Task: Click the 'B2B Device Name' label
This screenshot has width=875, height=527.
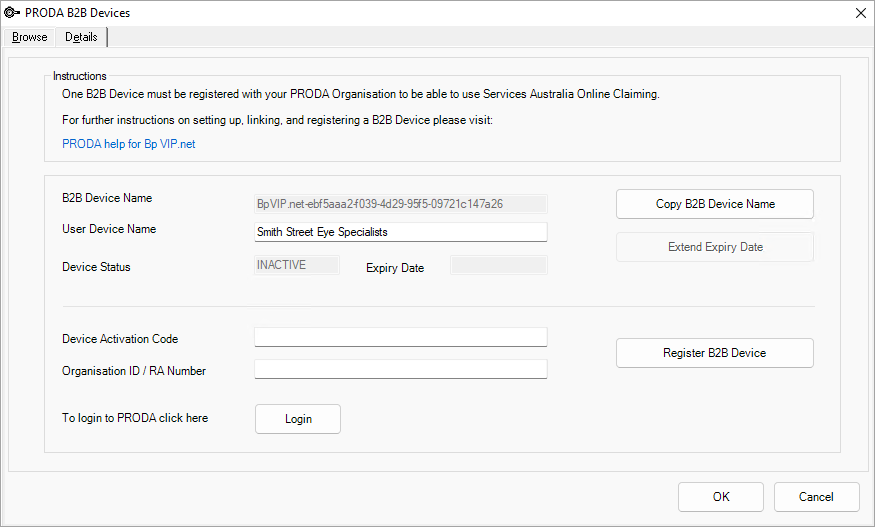Action: (x=107, y=198)
